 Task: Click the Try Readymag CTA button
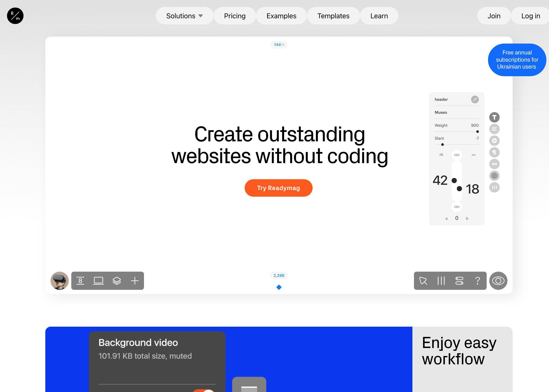click(279, 188)
